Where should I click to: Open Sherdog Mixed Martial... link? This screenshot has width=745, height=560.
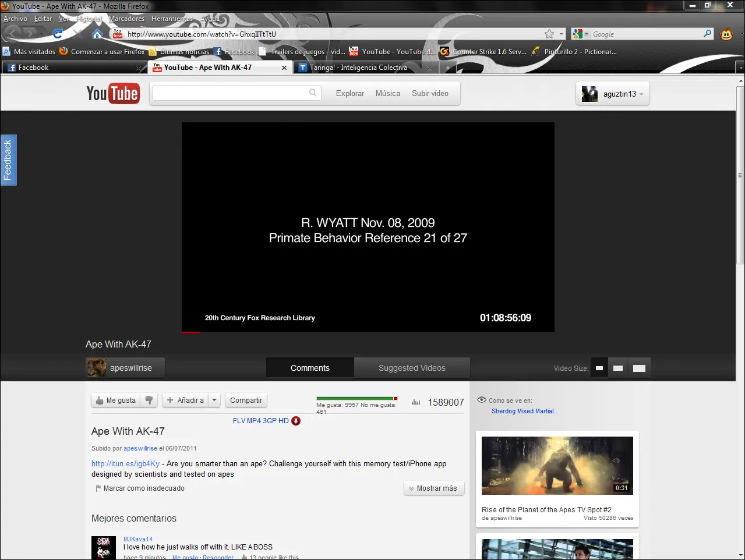click(525, 411)
